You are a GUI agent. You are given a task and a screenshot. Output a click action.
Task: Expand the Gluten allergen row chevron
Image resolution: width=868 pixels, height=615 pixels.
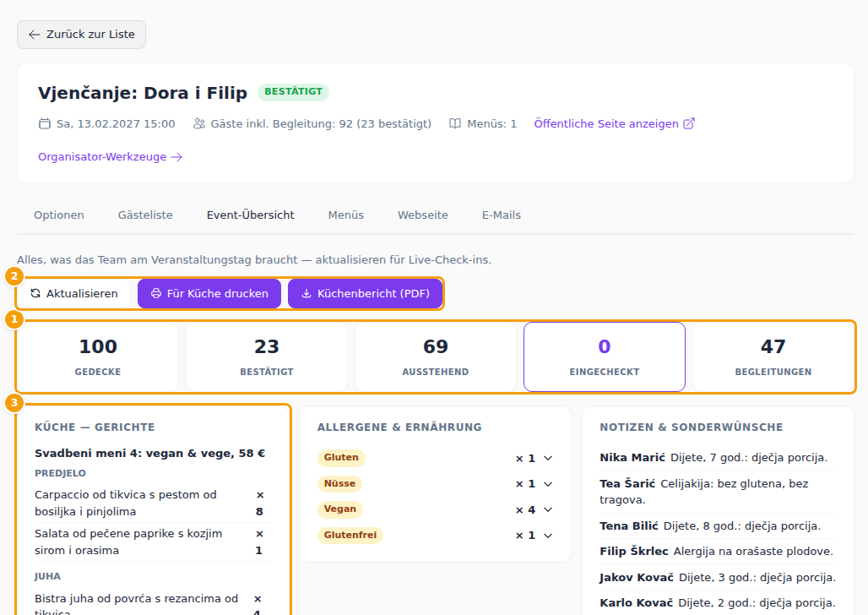pos(548,458)
